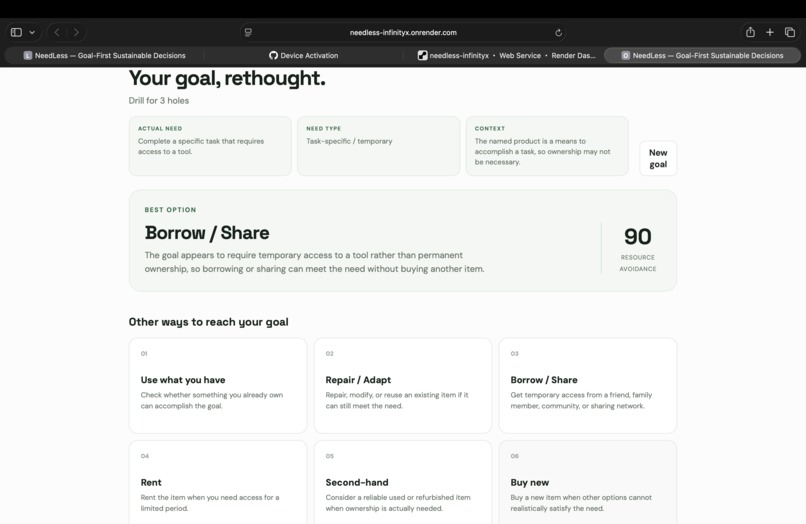Choose the Rent option card
Screen dimensions: 806x524
pyautogui.click(x=218, y=482)
